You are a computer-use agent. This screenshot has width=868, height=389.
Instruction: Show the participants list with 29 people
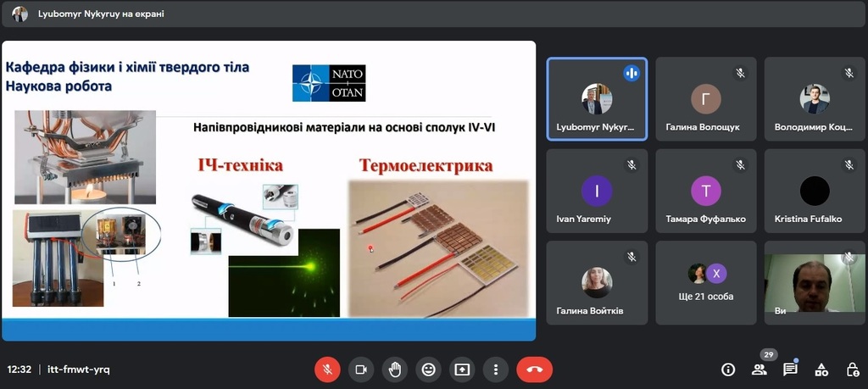point(759,370)
